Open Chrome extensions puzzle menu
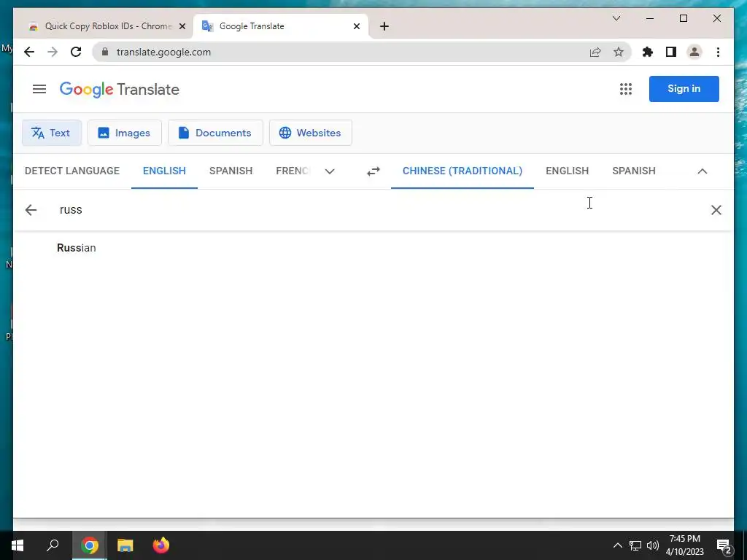The width and height of the screenshot is (747, 560). 648,52
